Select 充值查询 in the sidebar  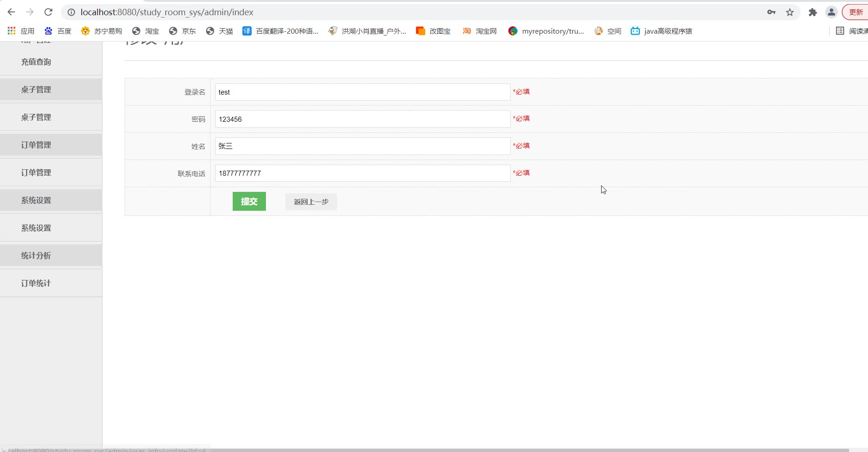[36, 62]
